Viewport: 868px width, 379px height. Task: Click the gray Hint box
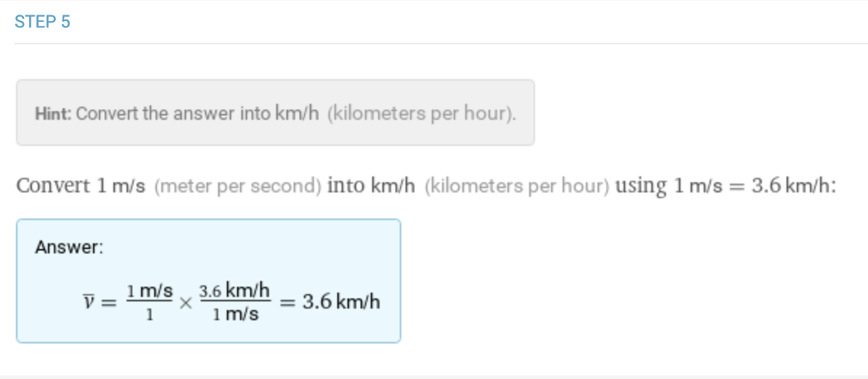click(275, 113)
